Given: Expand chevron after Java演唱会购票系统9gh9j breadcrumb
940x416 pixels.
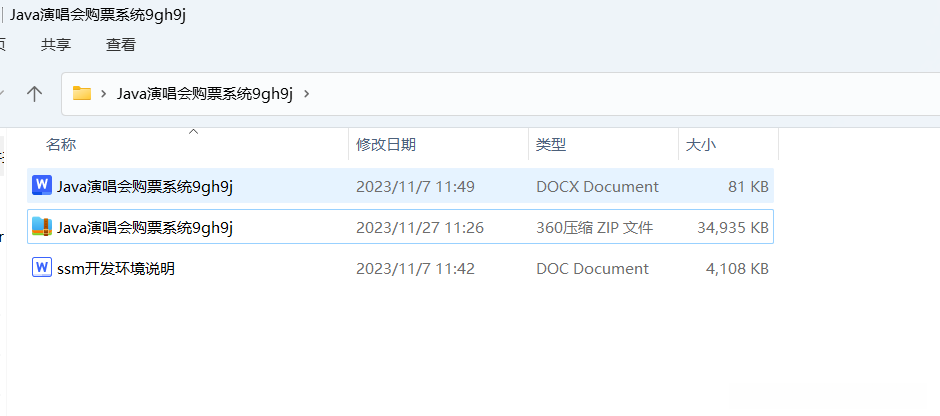Looking at the screenshot, I should [x=306, y=94].
